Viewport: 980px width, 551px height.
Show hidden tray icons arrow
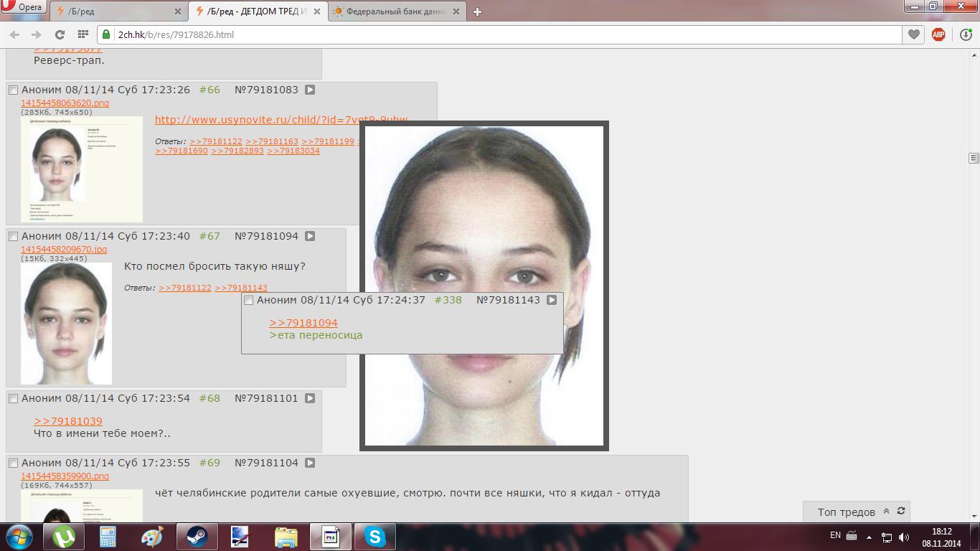pos(869,537)
